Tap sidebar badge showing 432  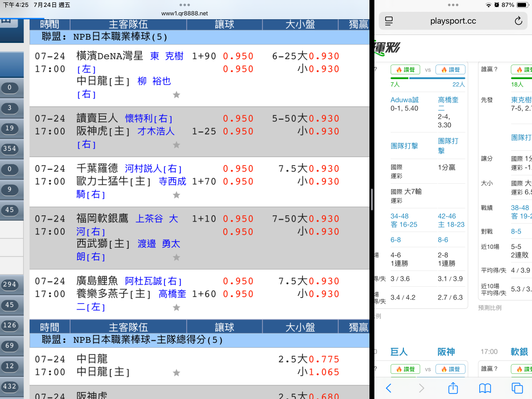tap(9, 386)
